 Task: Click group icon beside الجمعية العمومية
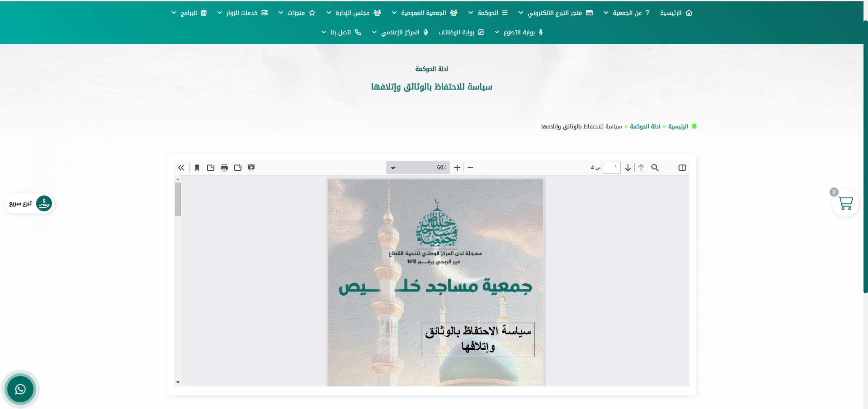point(454,13)
